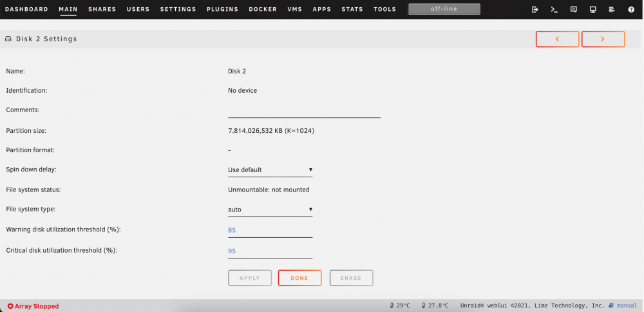Click the Warning disk utilization threshold field
644x312 pixels.
pos(270,230)
